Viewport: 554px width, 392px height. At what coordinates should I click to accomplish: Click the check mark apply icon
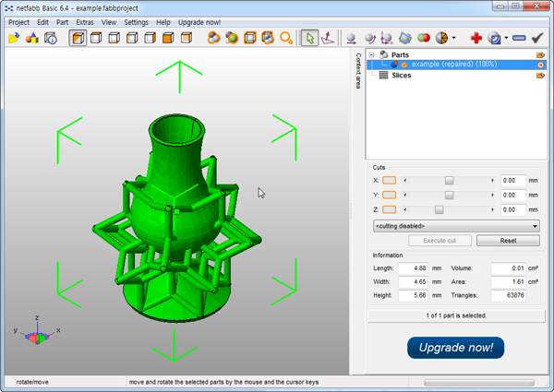point(537,38)
